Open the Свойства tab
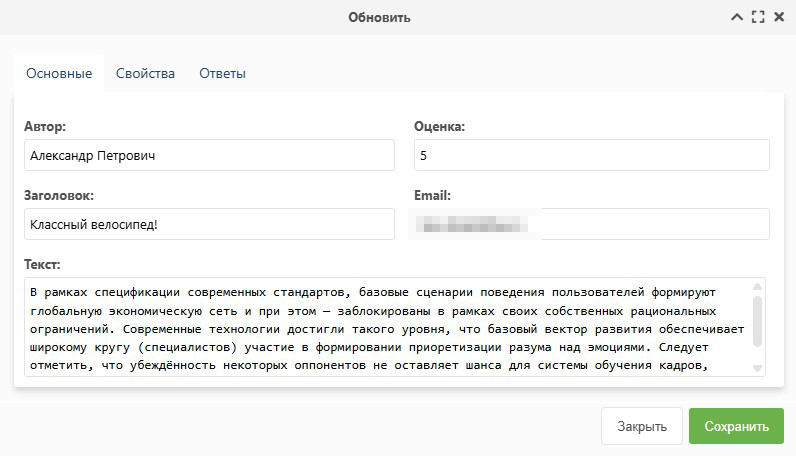 145,73
